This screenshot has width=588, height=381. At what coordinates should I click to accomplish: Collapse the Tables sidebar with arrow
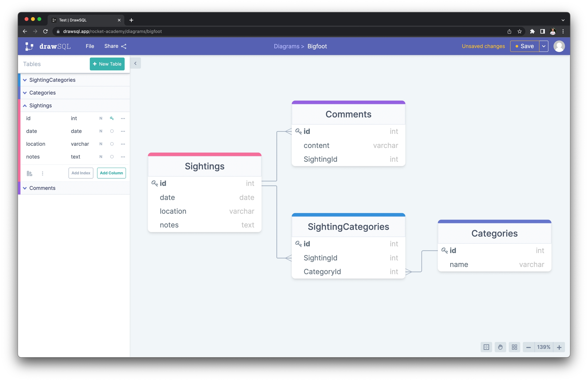135,63
